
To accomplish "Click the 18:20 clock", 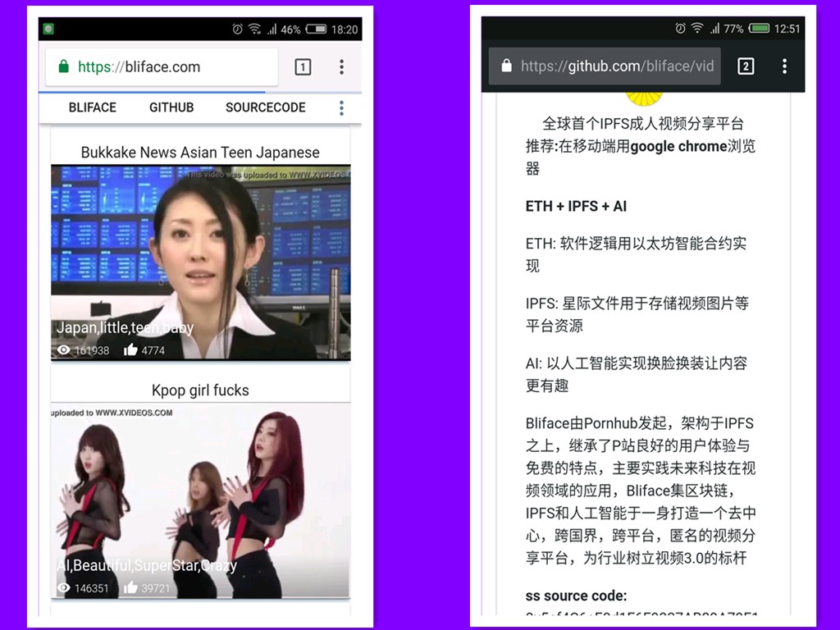I will [x=345, y=30].
